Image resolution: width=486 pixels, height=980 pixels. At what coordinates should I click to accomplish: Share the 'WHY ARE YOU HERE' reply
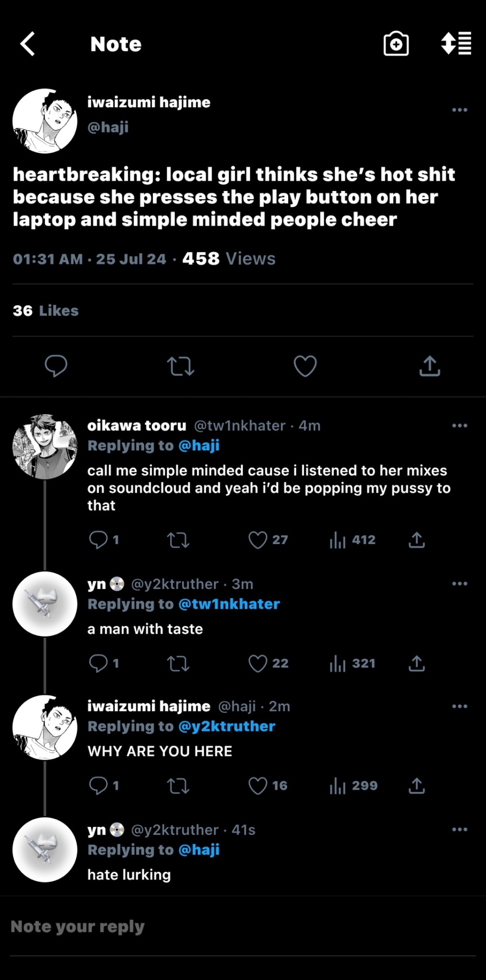pyautogui.click(x=417, y=786)
